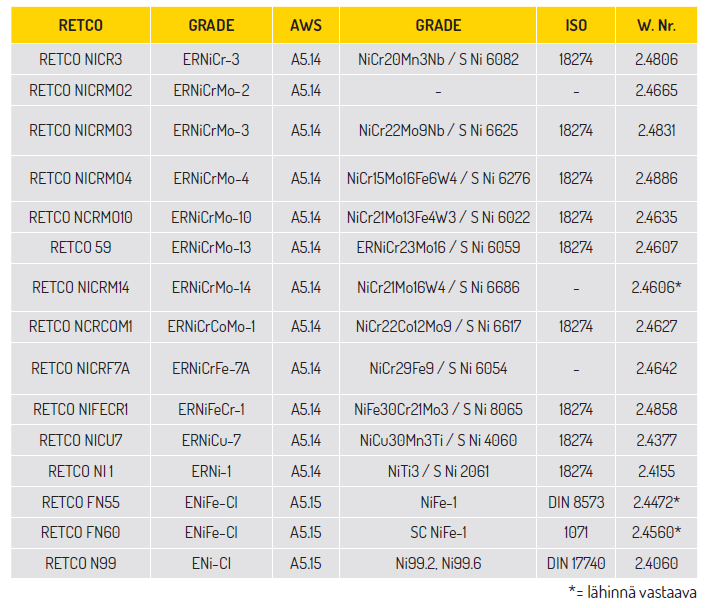
Task: Click the 2.4886 W. Nr. value
Action: [656, 178]
